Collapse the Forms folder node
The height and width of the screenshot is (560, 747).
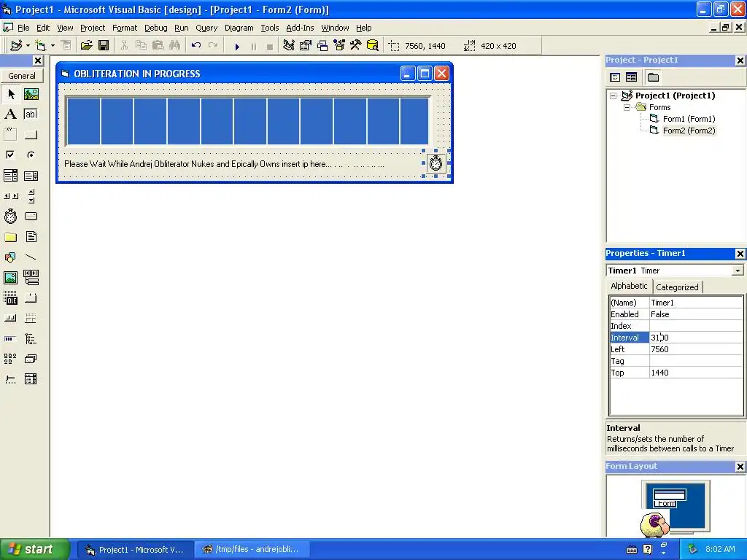tap(627, 108)
